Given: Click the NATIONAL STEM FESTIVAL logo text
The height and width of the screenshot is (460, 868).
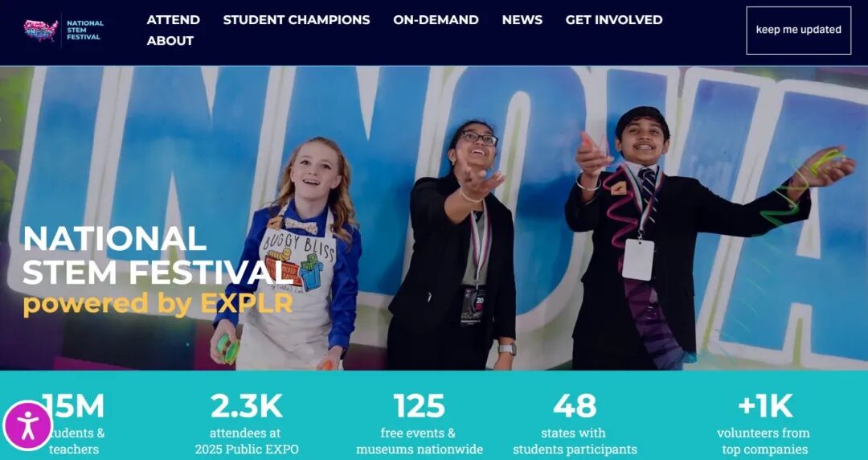Looking at the screenshot, I should pyautogui.click(x=84, y=31).
